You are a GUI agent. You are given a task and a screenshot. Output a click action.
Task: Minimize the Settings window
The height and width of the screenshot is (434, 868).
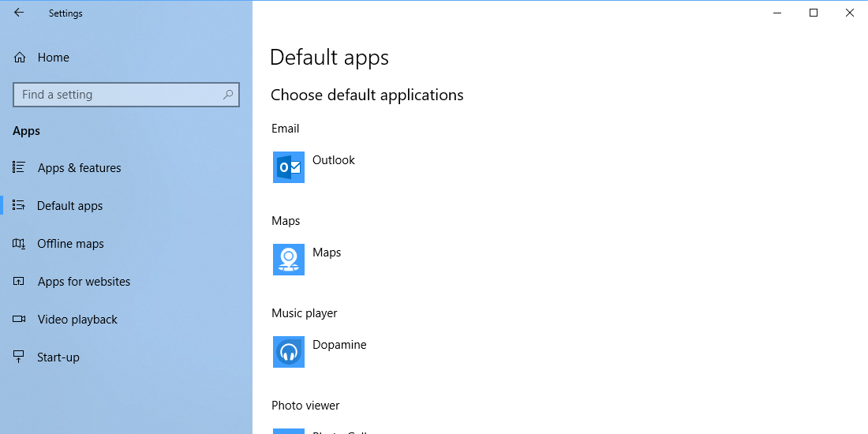777,13
